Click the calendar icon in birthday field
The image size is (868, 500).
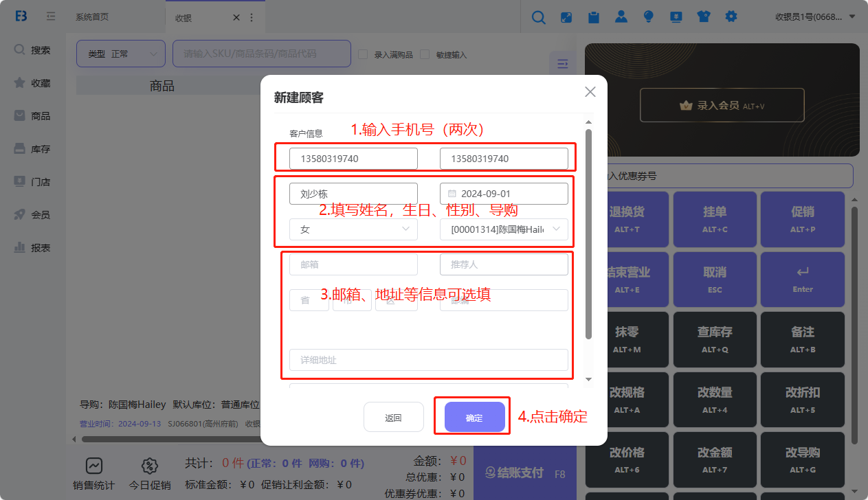tap(452, 194)
